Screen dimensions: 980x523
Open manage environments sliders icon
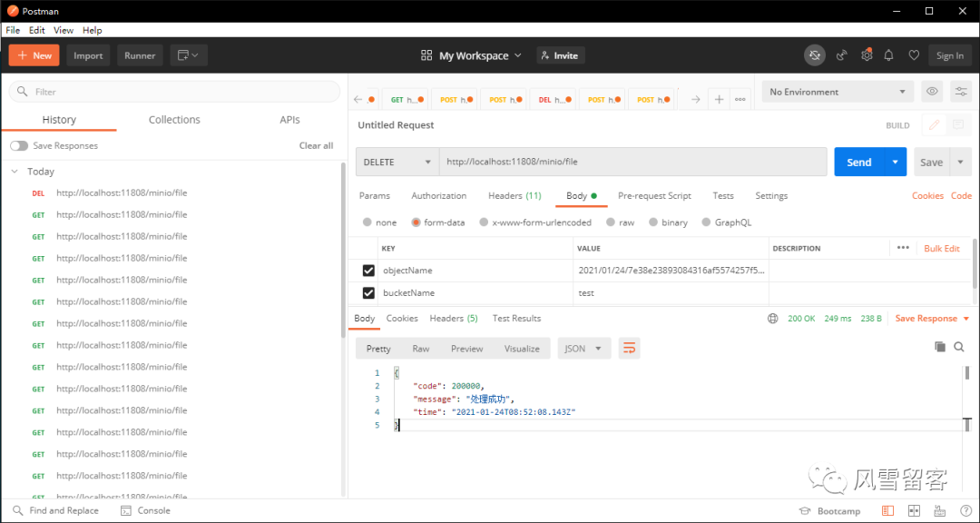[x=961, y=92]
